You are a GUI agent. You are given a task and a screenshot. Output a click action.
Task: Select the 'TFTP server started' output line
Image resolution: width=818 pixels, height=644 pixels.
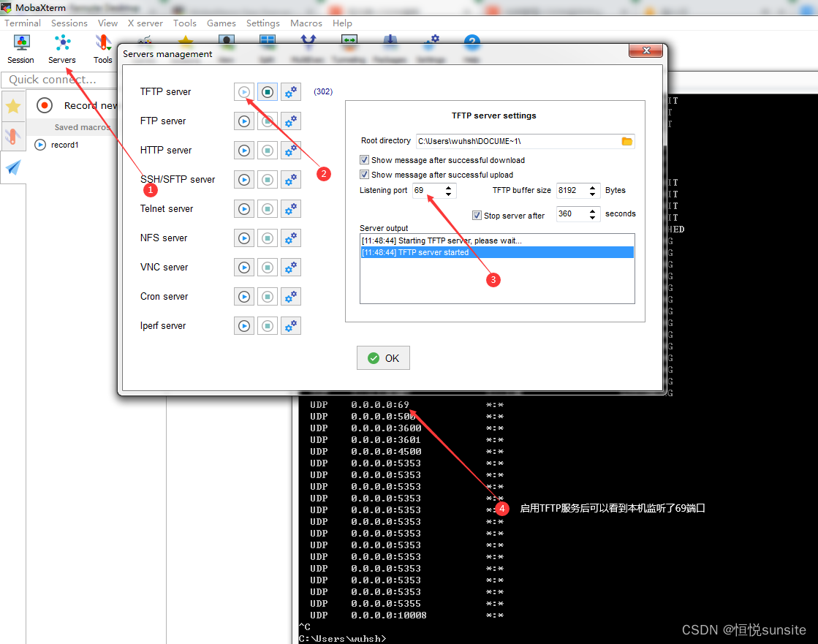(497, 252)
